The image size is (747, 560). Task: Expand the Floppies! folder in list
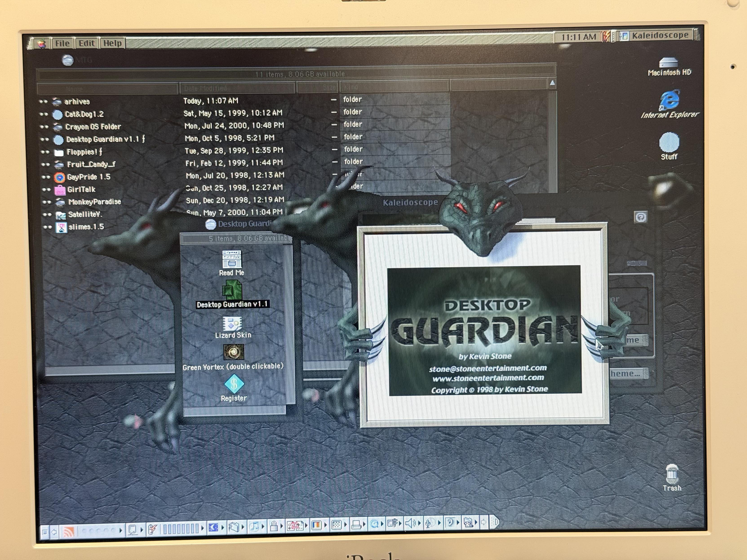click(x=45, y=152)
